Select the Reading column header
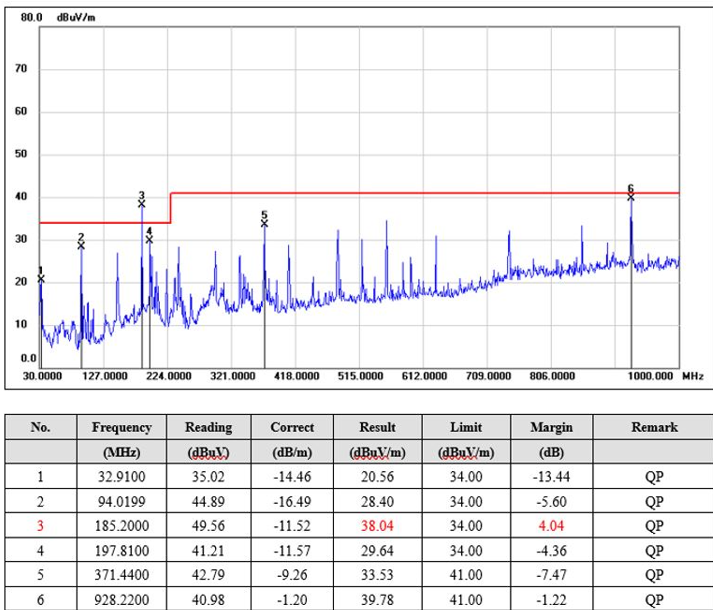The image size is (714, 611). [x=208, y=427]
